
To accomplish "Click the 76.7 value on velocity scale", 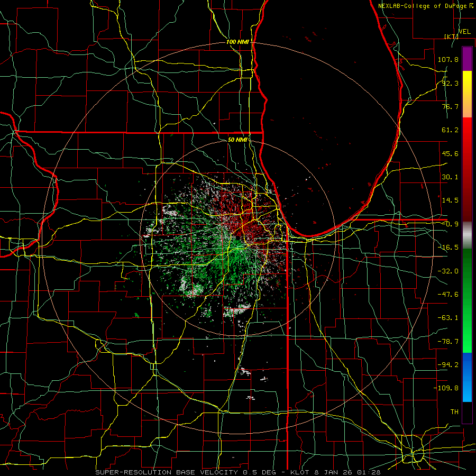I will (450, 106).
